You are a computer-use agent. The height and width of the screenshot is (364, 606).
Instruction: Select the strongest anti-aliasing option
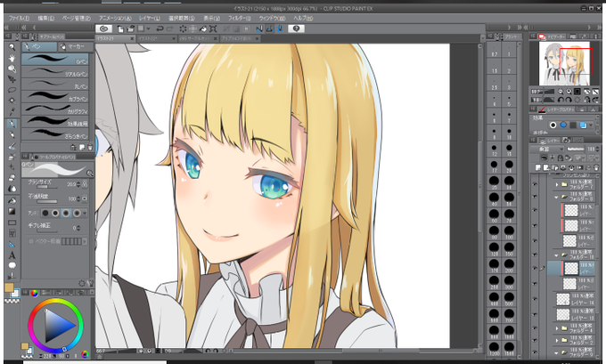(77, 213)
